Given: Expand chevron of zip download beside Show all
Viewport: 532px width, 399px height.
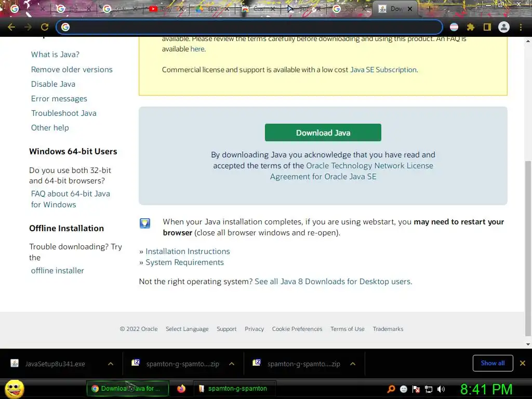Looking at the screenshot, I should coord(353,364).
